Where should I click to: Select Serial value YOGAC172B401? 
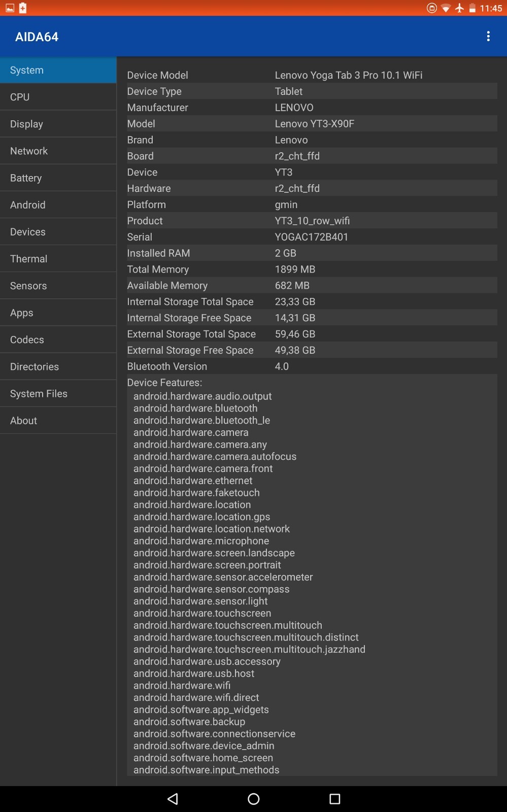[312, 237]
